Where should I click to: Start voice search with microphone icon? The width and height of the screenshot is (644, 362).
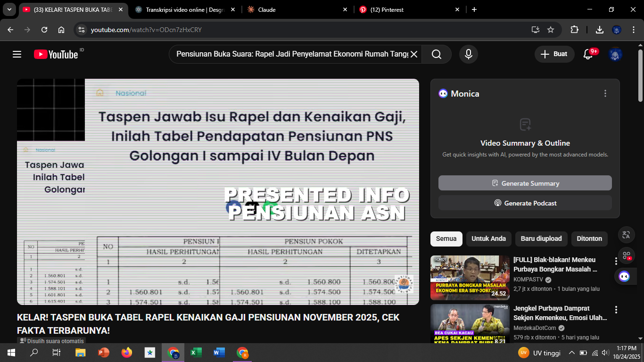point(469,54)
